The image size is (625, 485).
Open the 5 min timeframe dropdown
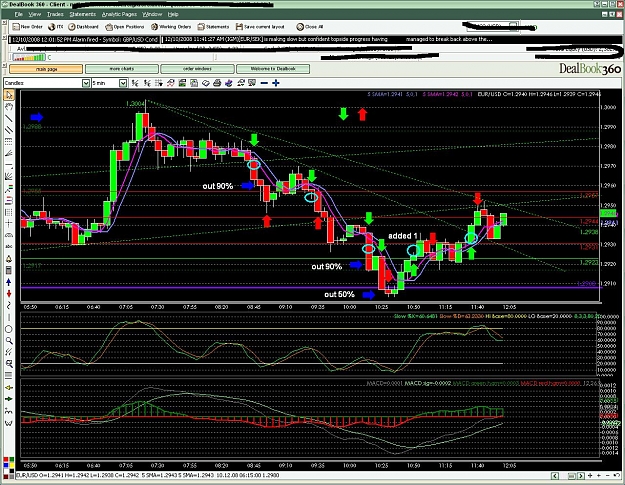(x=123, y=83)
